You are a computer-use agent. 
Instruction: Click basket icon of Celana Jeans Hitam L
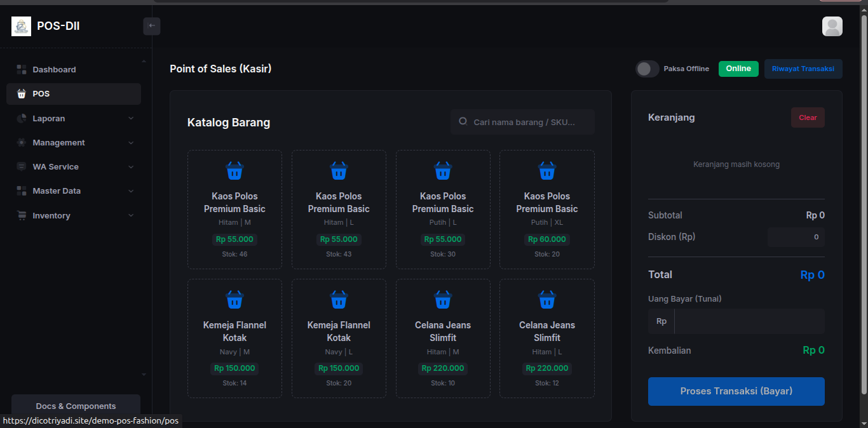pos(547,300)
